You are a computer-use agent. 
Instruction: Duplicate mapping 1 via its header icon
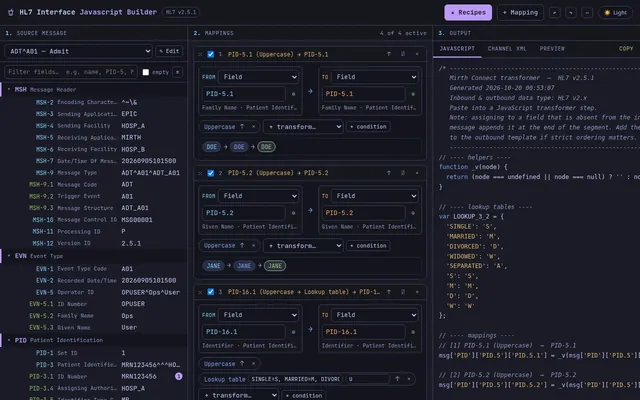[403, 54]
